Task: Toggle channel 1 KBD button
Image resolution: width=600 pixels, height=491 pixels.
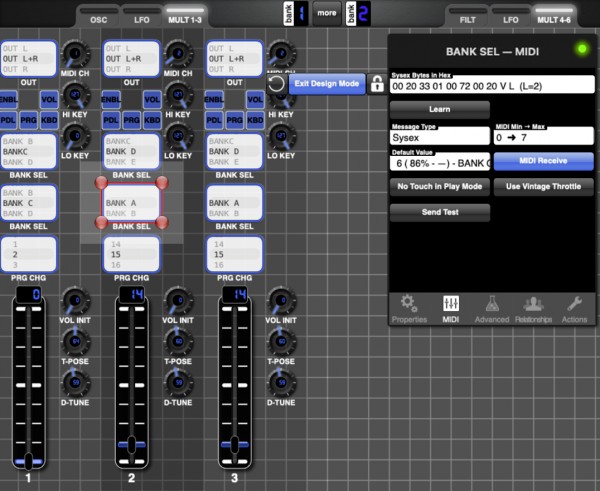Action: click(49, 120)
